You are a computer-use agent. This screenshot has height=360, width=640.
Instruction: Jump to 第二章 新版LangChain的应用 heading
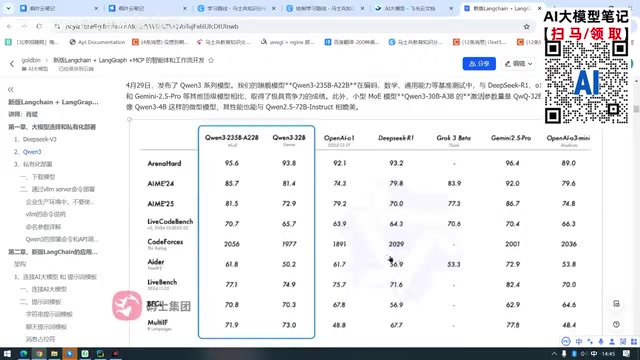tap(53, 252)
